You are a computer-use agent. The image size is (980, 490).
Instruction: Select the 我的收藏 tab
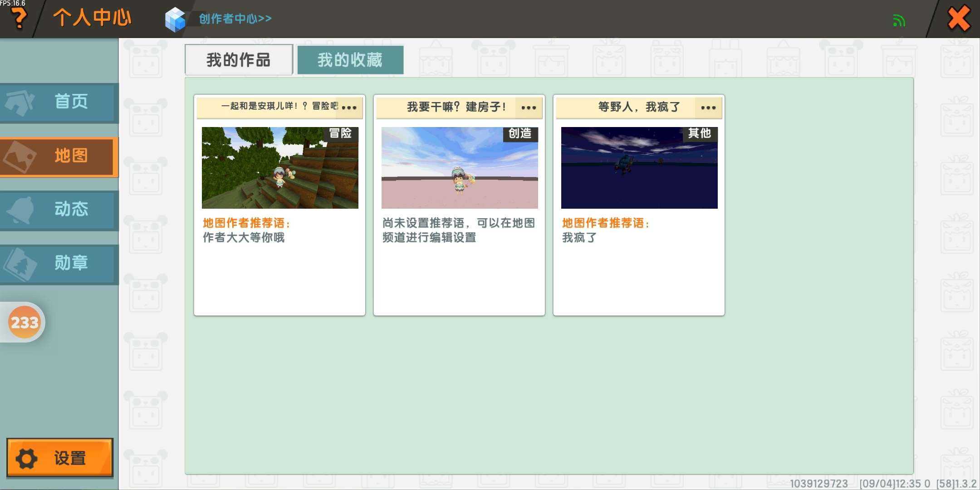tap(350, 60)
